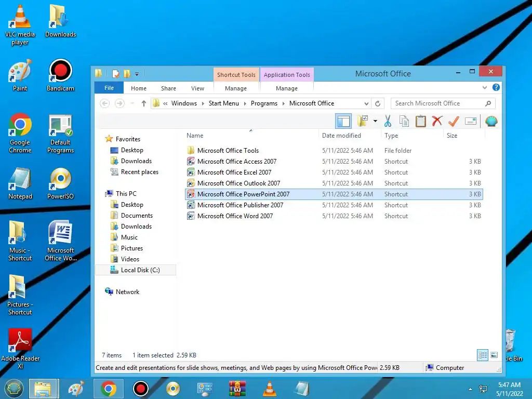Select Local Disk (C:) in navigation pane

pos(136,270)
